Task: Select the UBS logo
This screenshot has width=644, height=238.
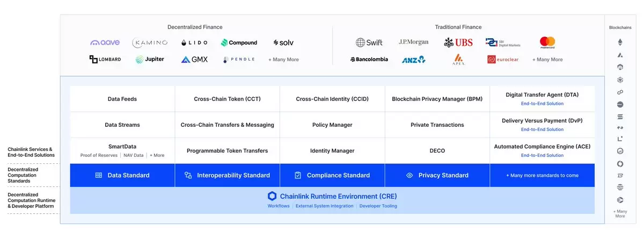Action: (458, 42)
